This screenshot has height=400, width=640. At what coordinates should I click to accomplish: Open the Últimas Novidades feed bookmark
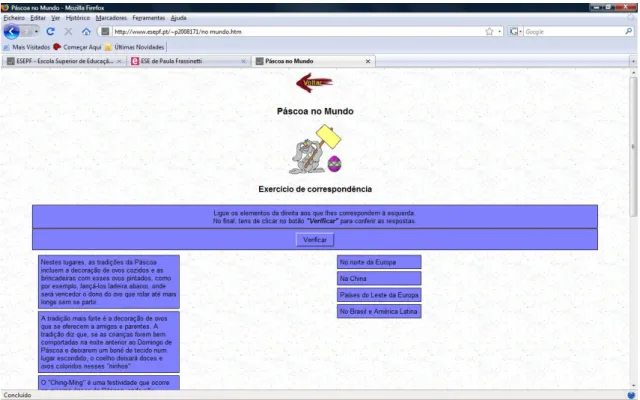coord(134,47)
